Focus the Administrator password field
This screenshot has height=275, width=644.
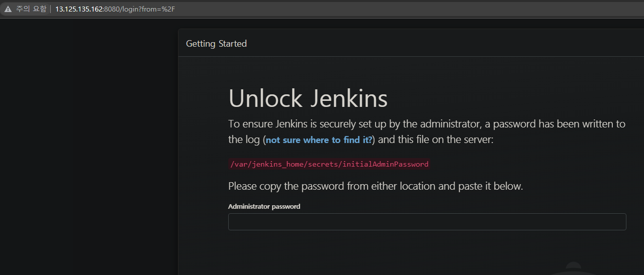427,222
